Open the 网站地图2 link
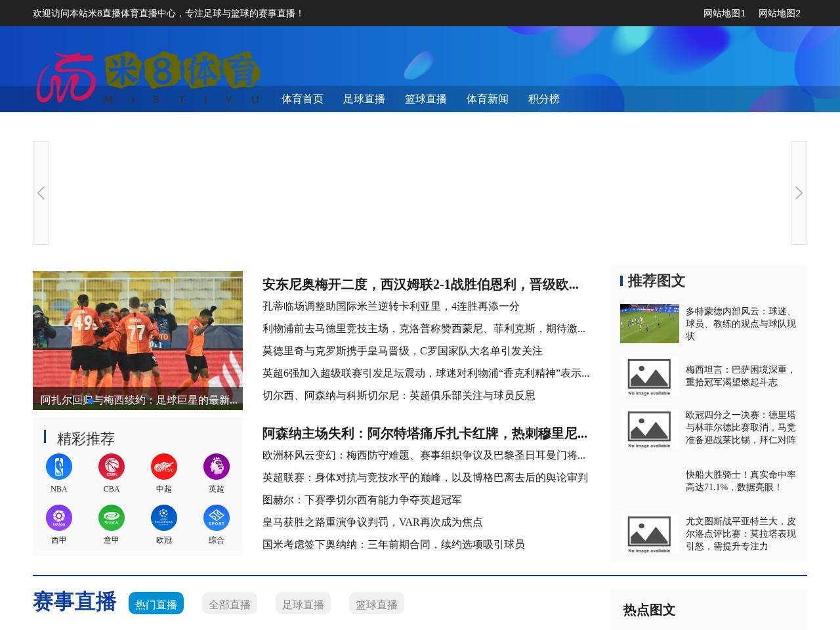The image size is (840, 630). pos(780,13)
